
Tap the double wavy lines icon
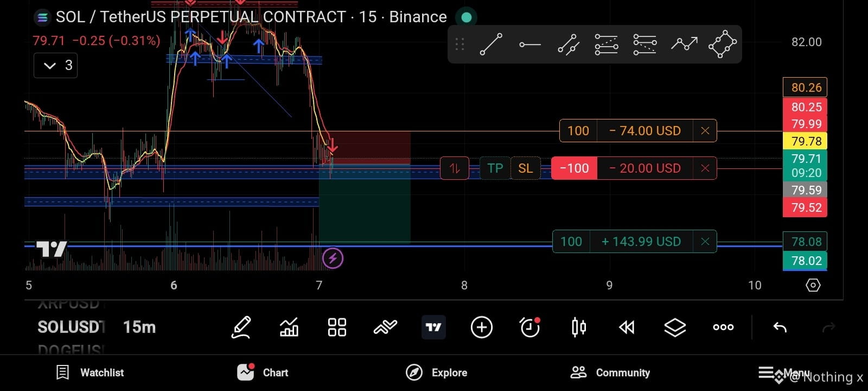(385, 327)
